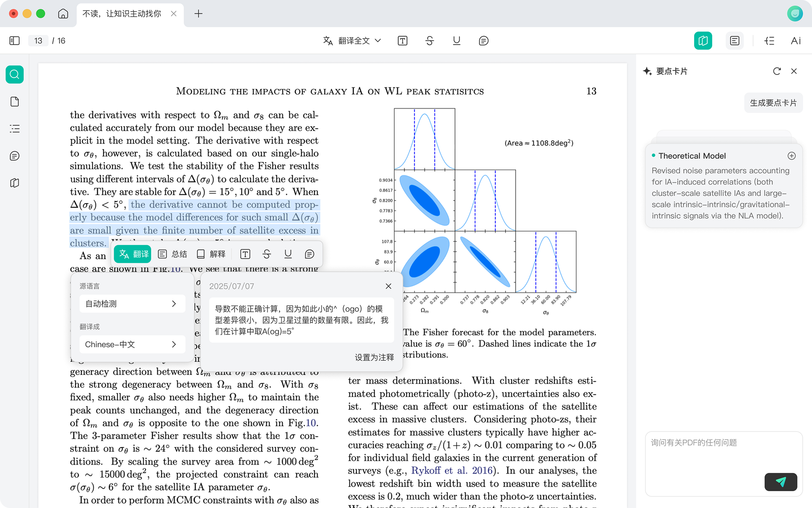812x508 pixels.
Task: Toggle the green book reading mode
Action: pos(703,40)
